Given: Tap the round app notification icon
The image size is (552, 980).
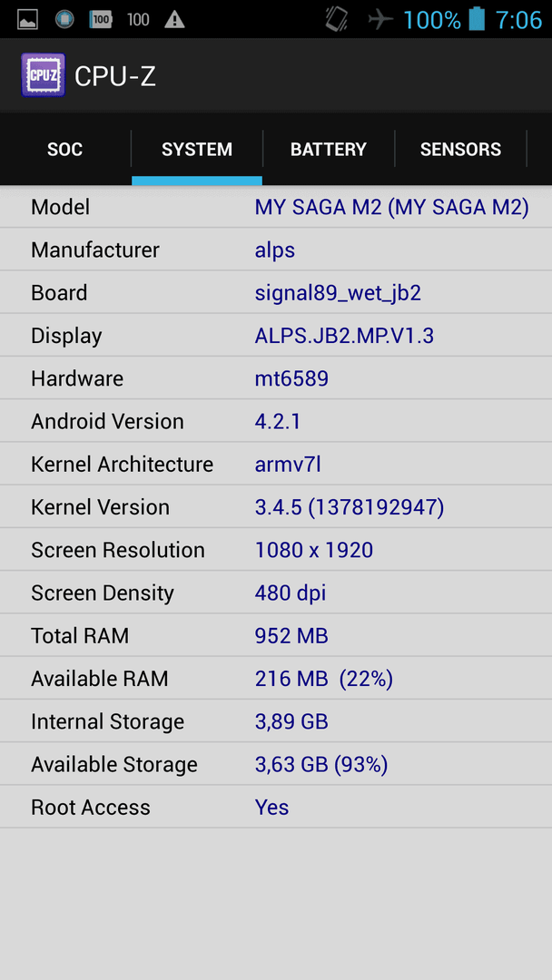Looking at the screenshot, I should pos(64,19).
